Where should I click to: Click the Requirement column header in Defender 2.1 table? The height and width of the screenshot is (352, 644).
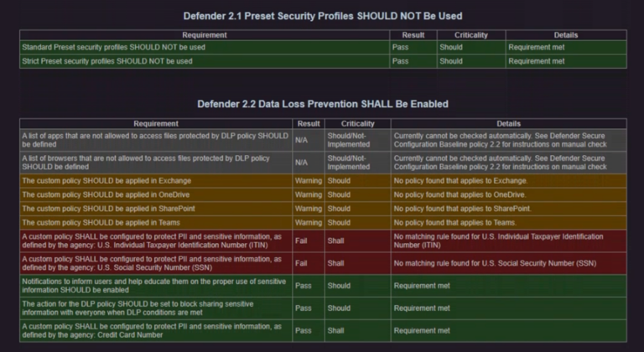pos(204,35)
